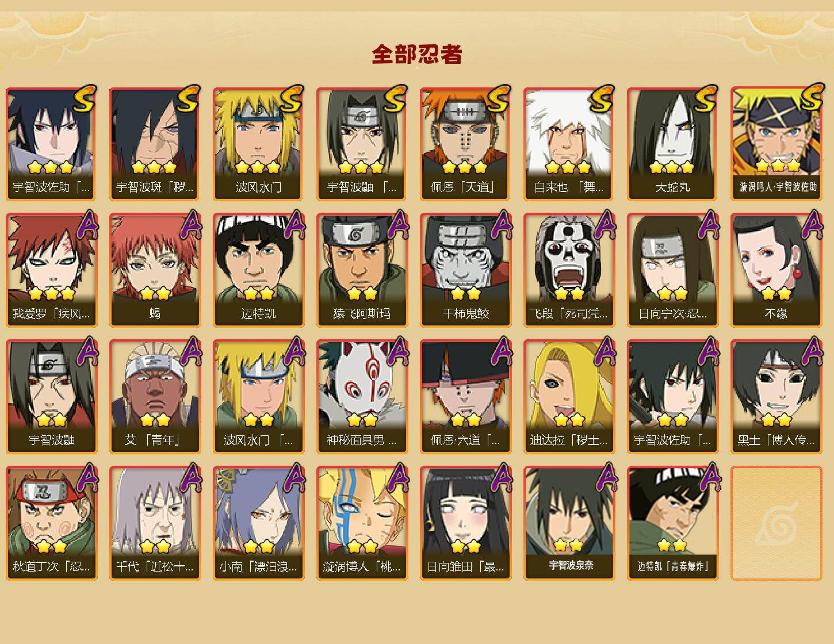Click the 全部忍者 heading
The width and height of the screenshot is (834, 644).
coord(417,55)
